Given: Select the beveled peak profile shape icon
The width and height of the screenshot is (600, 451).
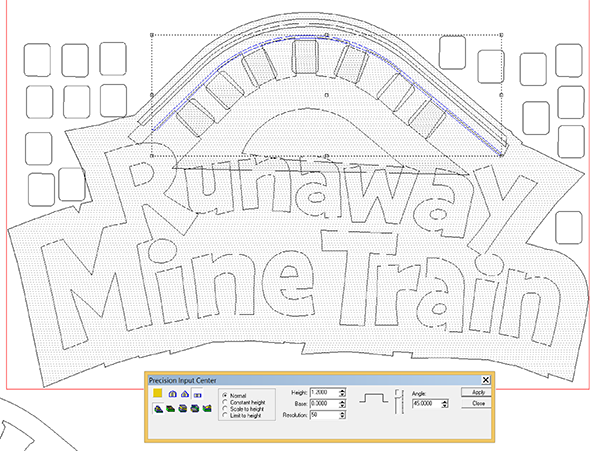Looking at the screenshot, I should click(x=185, y=394).
